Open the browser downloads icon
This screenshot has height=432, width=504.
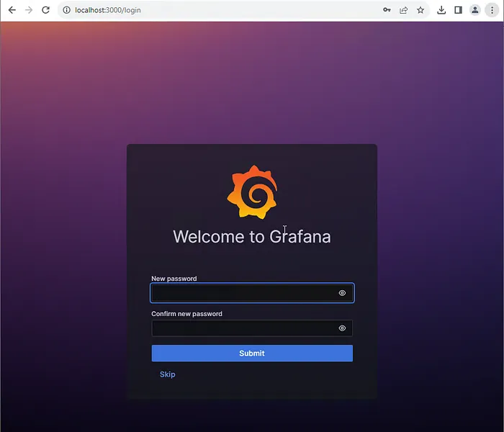(x=441, y=10)
